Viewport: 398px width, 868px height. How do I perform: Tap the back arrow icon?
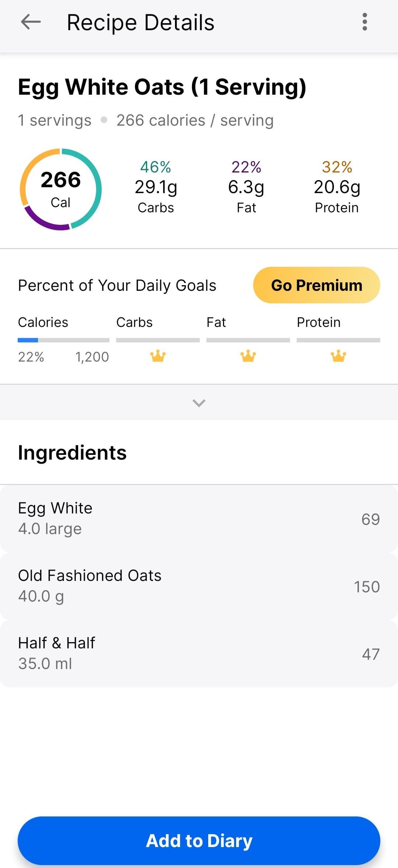pyautogui.click(x=31, y=22)
